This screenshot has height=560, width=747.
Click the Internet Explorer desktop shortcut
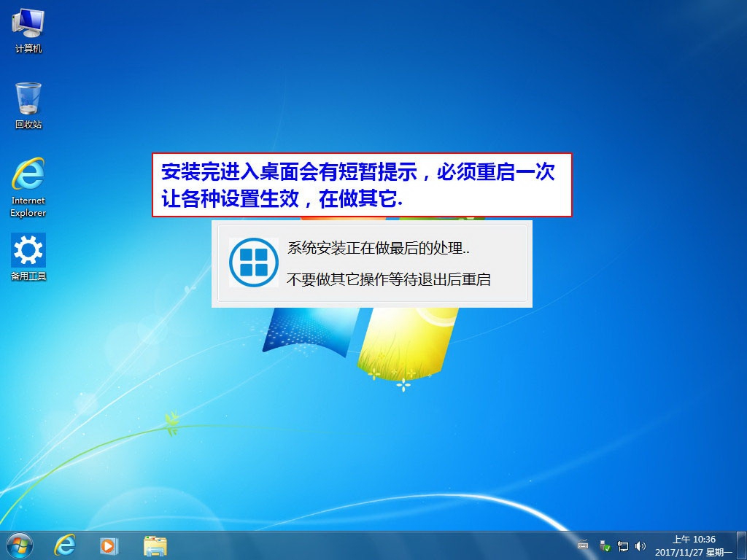tap(28, 187)
